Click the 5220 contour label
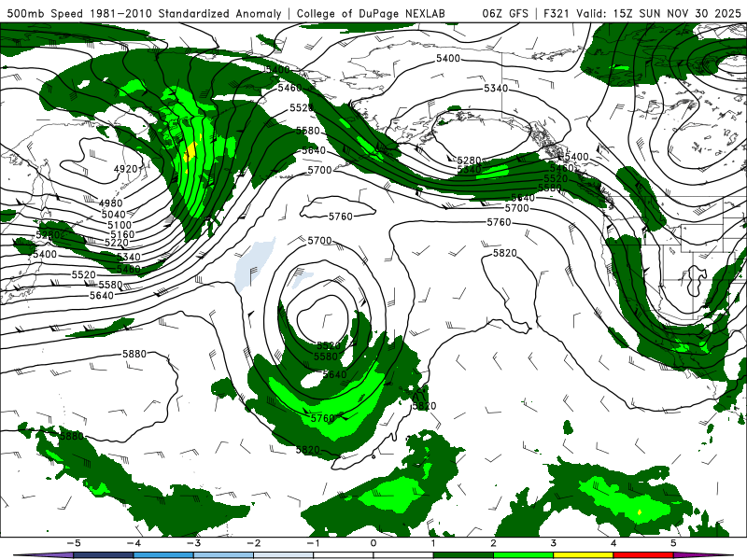 tap(117, 243)
